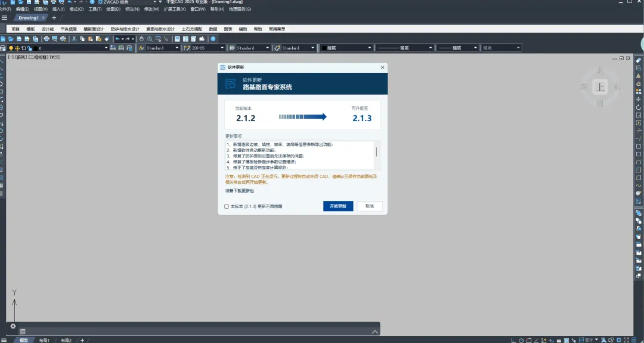Viewport: 644px width, 343px height.
Task: Click the Layer Previous icon
Action: [x=121, y=48]
